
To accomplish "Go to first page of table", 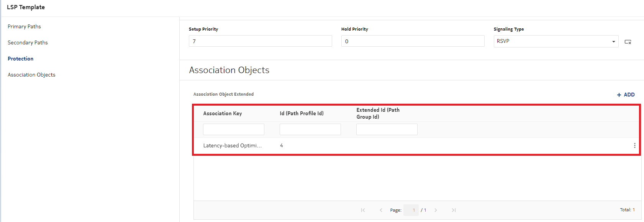I will pos(363,210).
